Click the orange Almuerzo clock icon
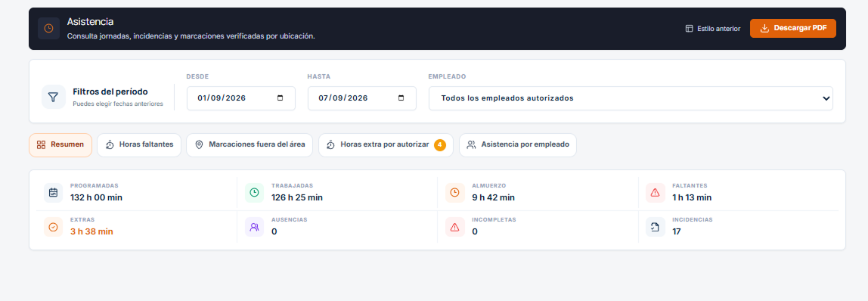Screen dimensions: 868x301 (454, 193)
